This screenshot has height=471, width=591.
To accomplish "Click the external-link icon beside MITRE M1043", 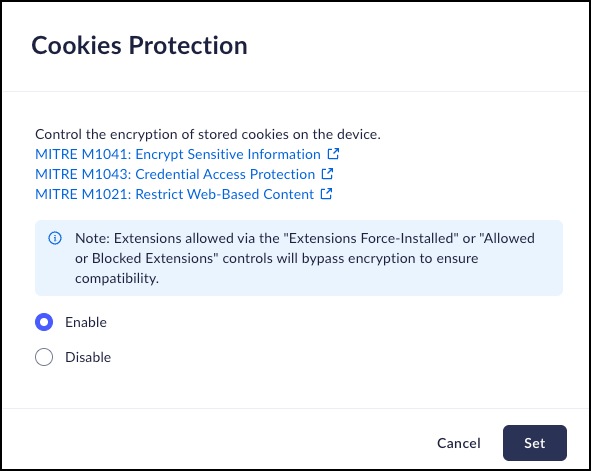I will coord(327,174).
